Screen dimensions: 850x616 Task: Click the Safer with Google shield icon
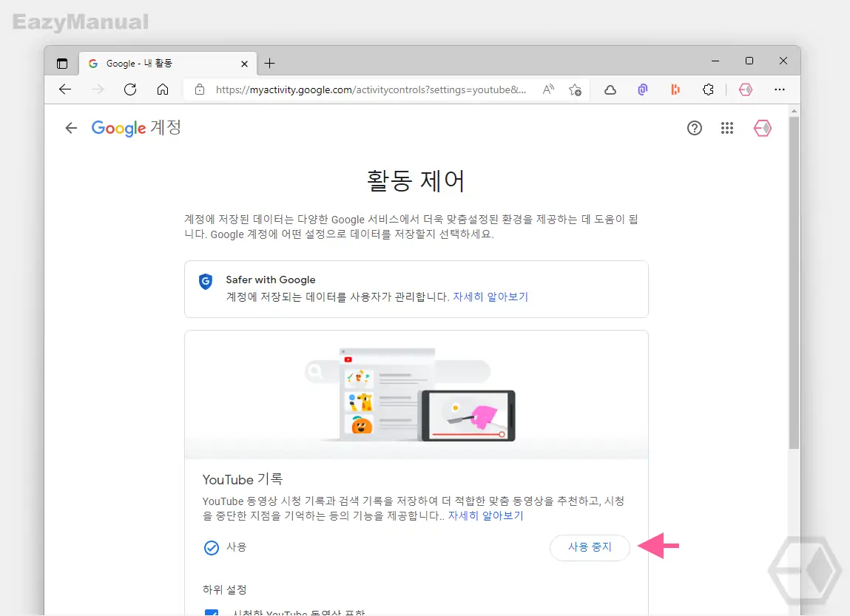206,281
